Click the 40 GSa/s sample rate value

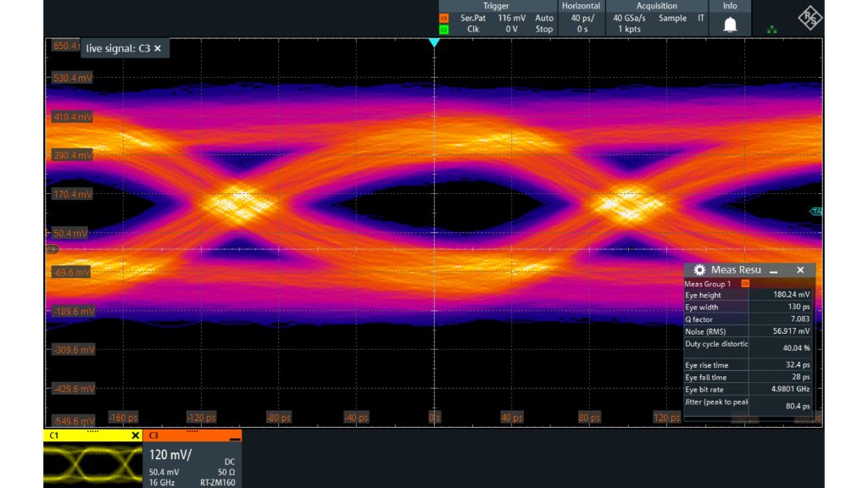tap(629, 19)
